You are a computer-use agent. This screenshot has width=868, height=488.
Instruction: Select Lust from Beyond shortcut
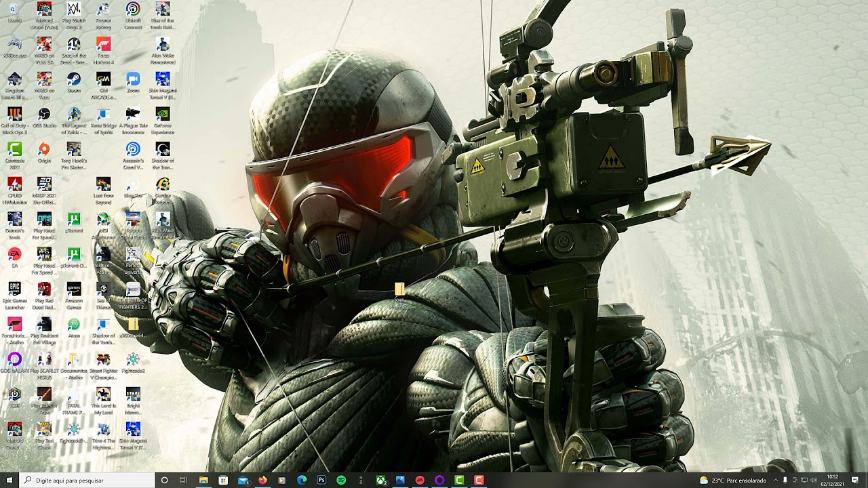[103, 192]
